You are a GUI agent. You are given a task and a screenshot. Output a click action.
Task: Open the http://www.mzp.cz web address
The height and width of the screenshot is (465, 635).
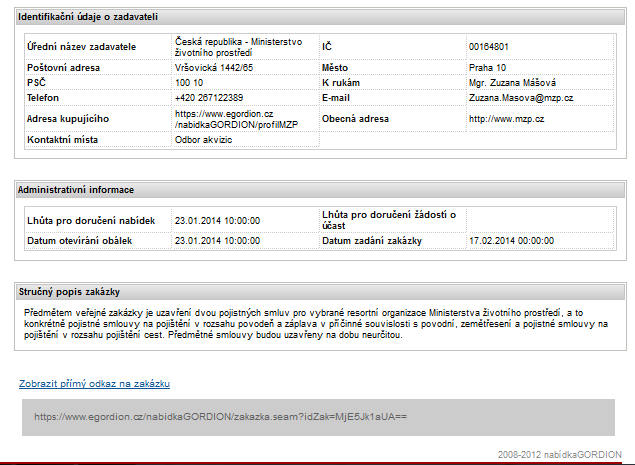506,120
